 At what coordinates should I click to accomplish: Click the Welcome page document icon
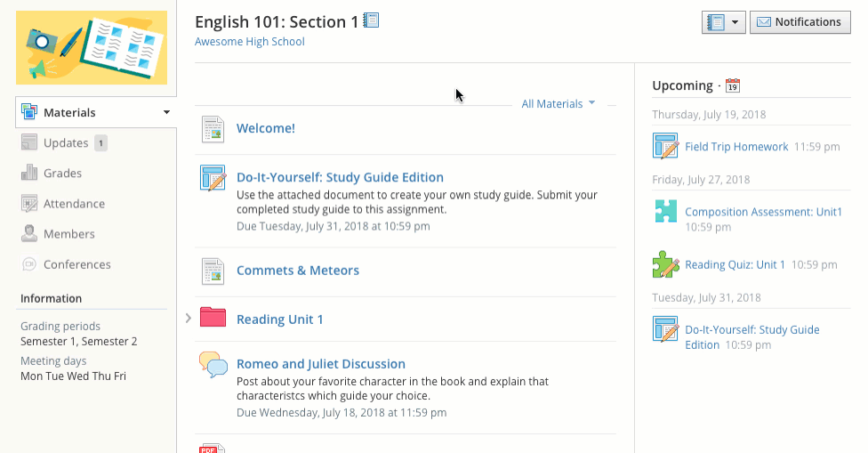pyautogui.click(x=213, y=128)
